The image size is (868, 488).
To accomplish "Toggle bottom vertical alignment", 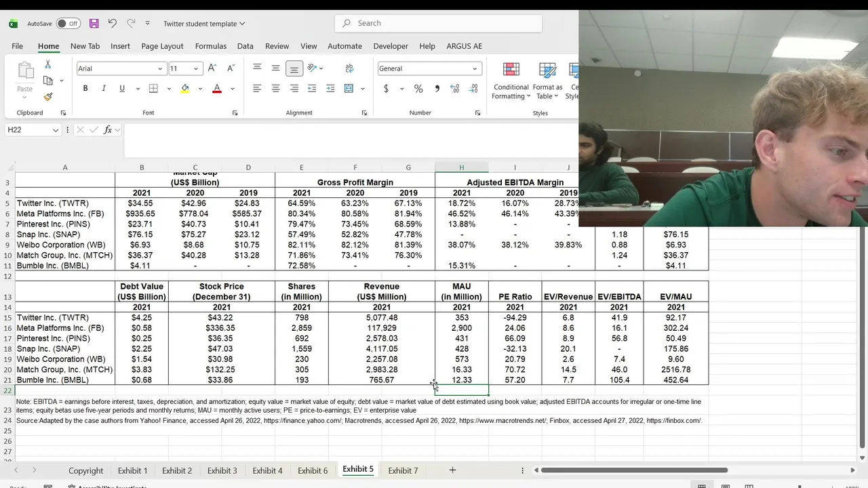I will (294, 68).
